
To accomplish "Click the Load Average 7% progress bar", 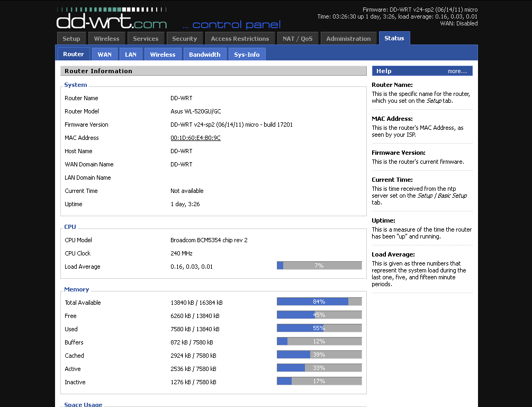I will tap(319, 266).
